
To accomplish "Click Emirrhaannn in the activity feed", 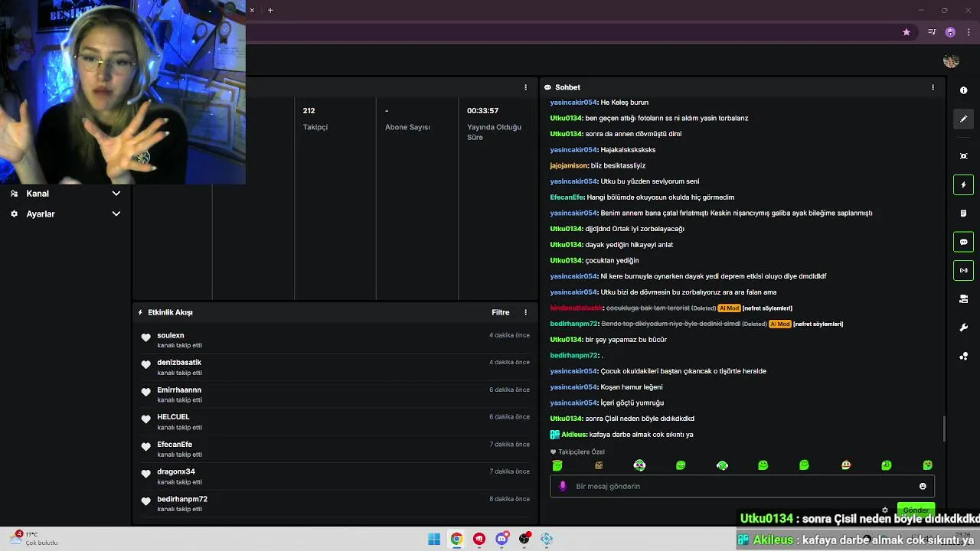I will coord(179,390).
